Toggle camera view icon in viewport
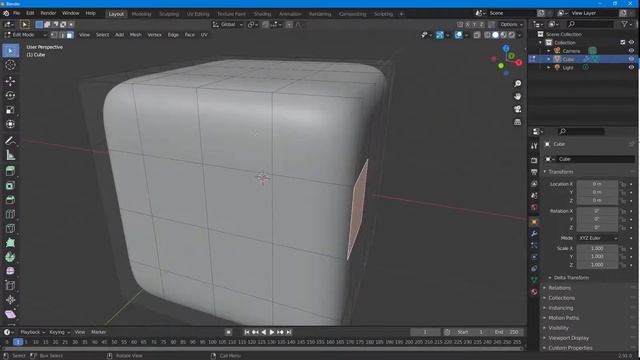Viewport: 640px width, 360px height. pyautogui.click(x=518, y=109)
